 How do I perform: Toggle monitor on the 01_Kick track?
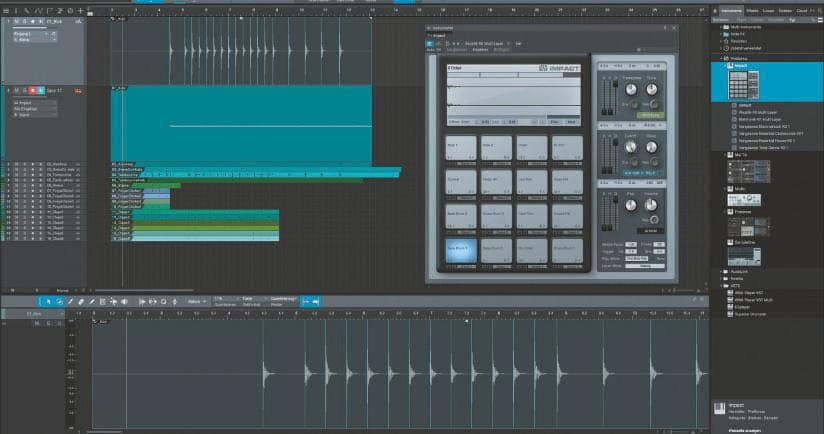(40, 22)
